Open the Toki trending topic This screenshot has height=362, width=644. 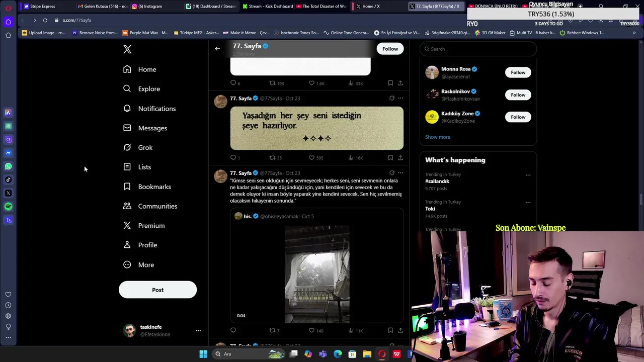(430, 209)
